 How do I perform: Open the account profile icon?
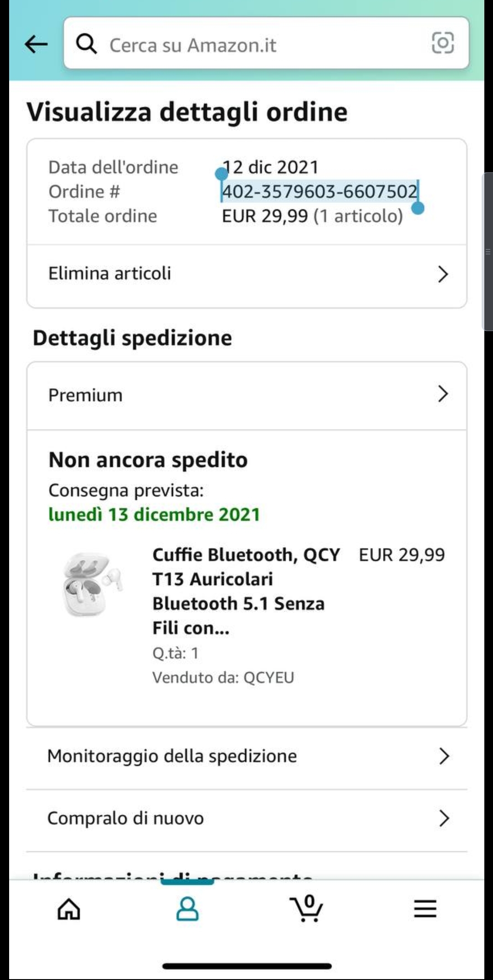tap(187, 909)
